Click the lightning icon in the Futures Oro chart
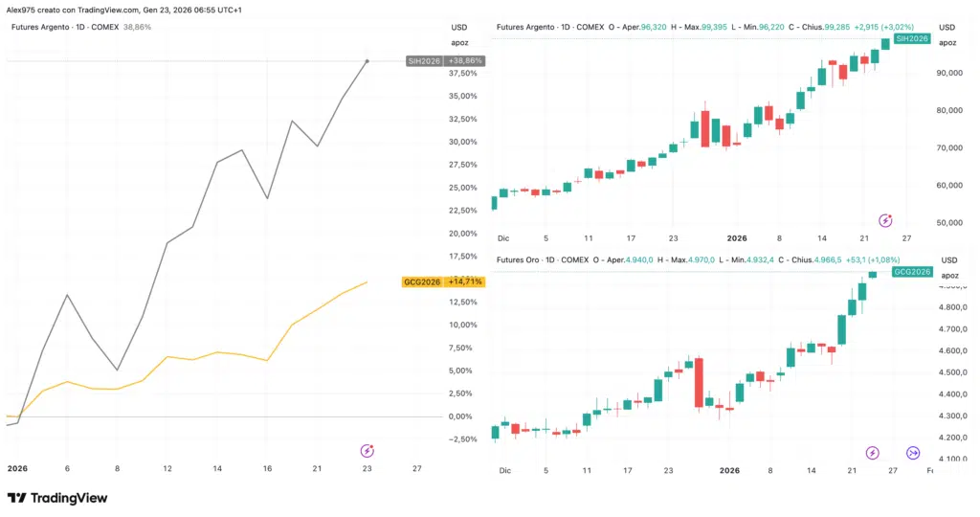The height and width of the screenshot is (517, 980). click(872, 452)
